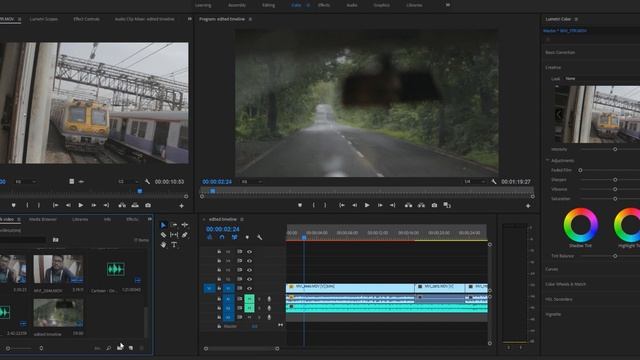This screenshot has height=360, width=640.
Task: Create a new bin in Project panel
Action: pyautogui.click(x=120, y=348)
